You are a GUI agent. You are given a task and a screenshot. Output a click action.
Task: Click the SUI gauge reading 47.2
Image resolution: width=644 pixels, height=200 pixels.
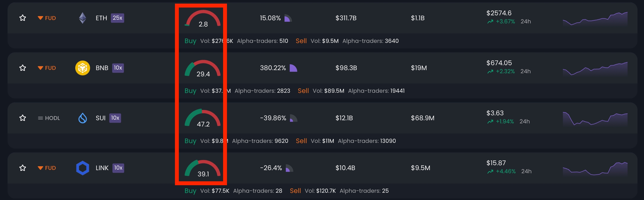click(x=203, y=119)
